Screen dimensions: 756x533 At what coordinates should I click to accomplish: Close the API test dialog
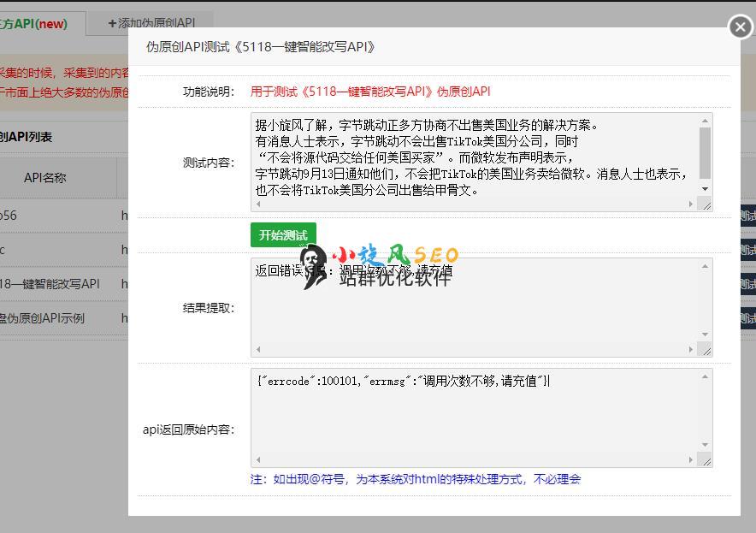740,27
